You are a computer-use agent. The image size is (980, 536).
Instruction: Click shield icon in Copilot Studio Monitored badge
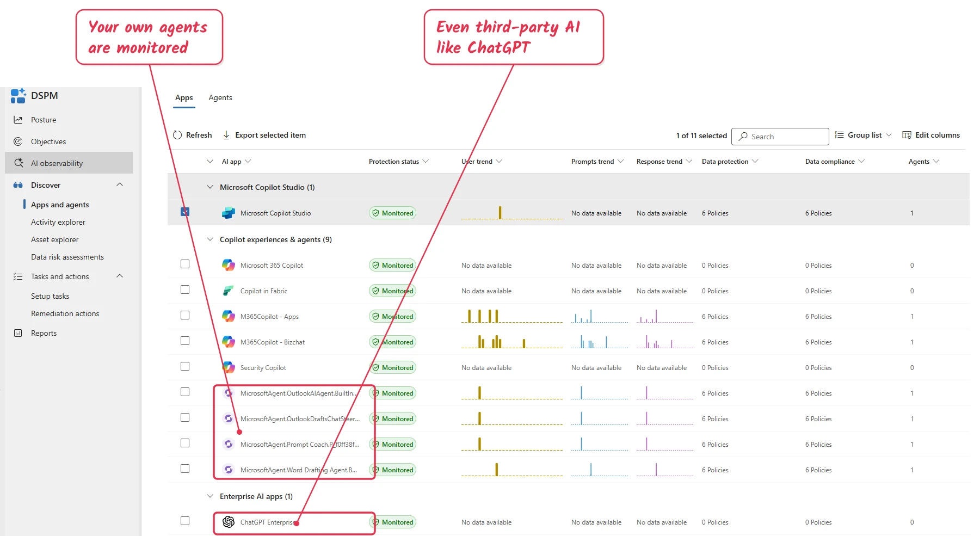tap(375, 213)
